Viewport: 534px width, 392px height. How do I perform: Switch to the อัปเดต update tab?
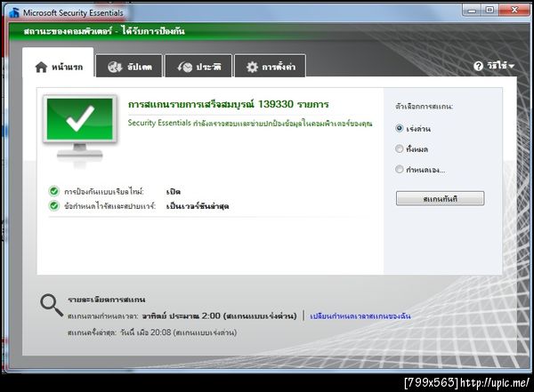(129, 67)
